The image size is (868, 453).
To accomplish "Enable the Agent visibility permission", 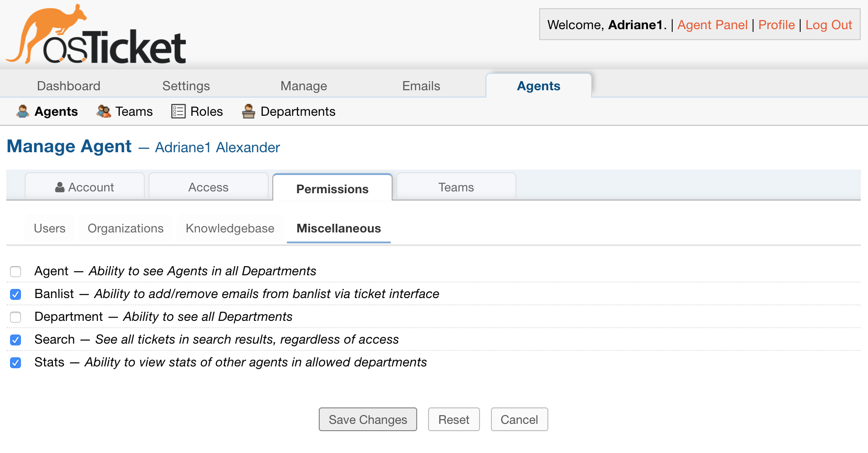I will pos(15,271).
